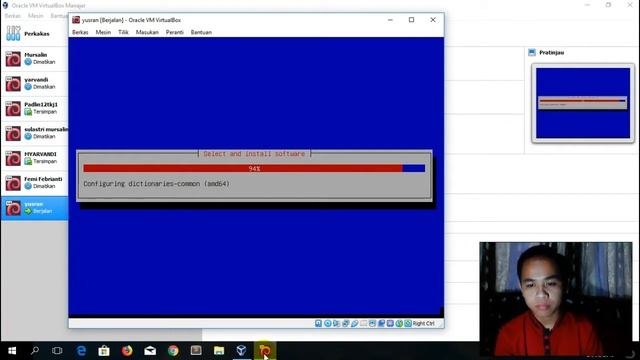640x360 pixels.
Task: Click the Pratinjau panel header text
Action: tap(551, 52)
